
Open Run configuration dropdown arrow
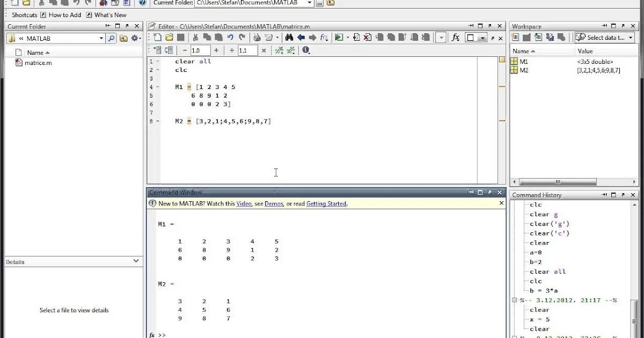(348, 38)
